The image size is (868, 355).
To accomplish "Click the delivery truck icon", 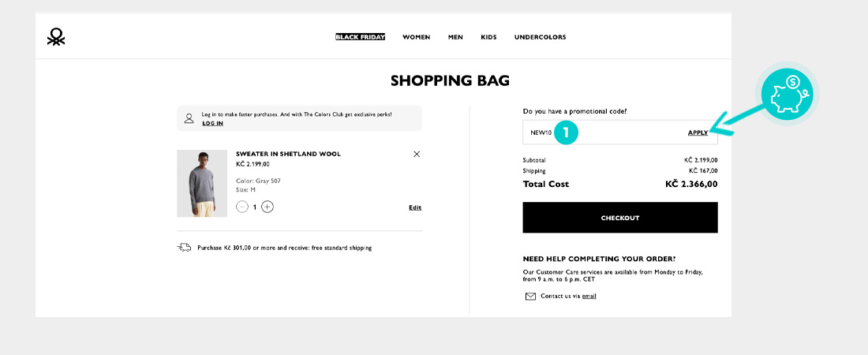I will [184, 248].
